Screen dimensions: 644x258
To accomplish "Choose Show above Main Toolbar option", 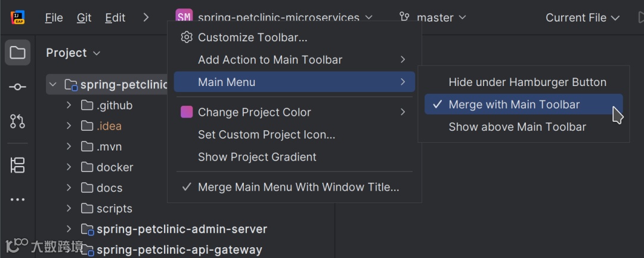I will pos(517,127).
